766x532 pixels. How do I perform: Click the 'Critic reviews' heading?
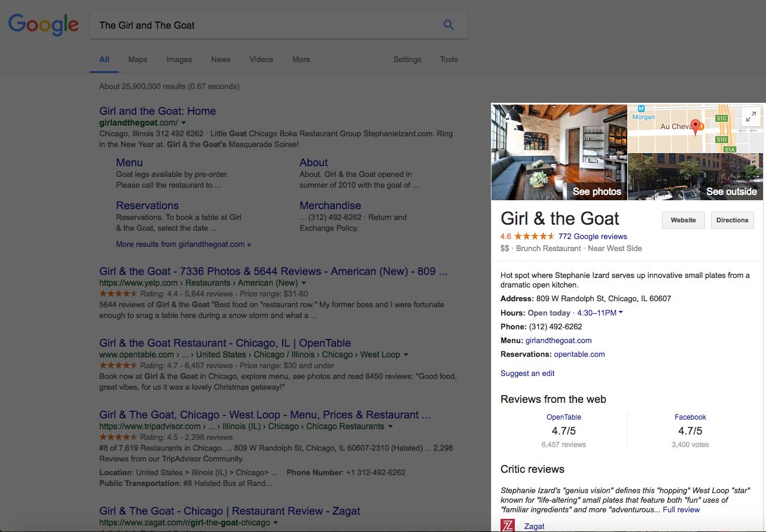tap(532, 469)
